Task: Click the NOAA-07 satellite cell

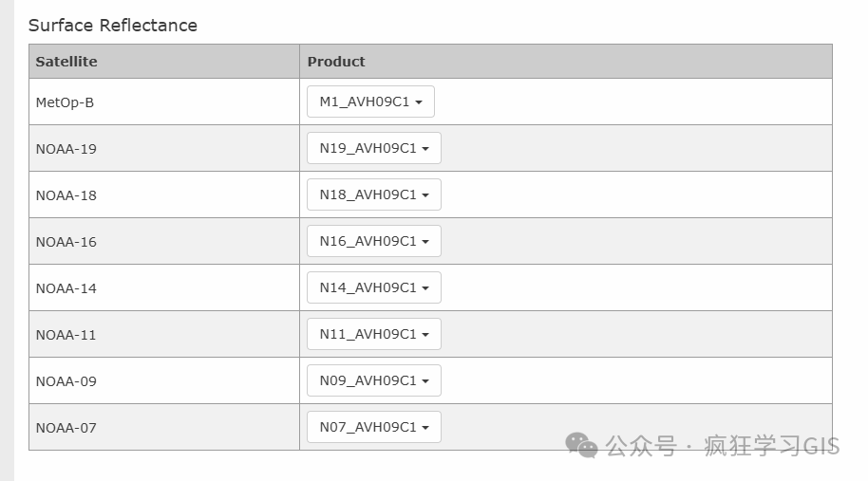Action: pyautogui.click(x=66, y=428)
